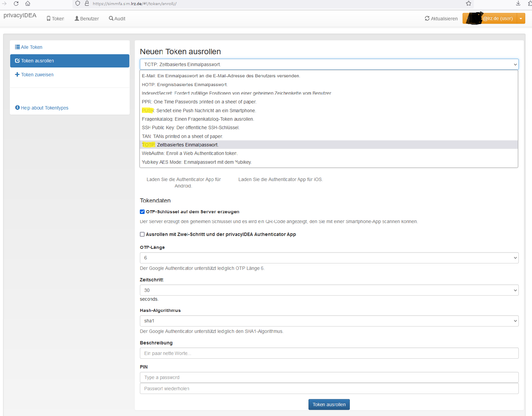Click the browser forward arrow icon
The image size is (532, 416).
pos(4,3)
